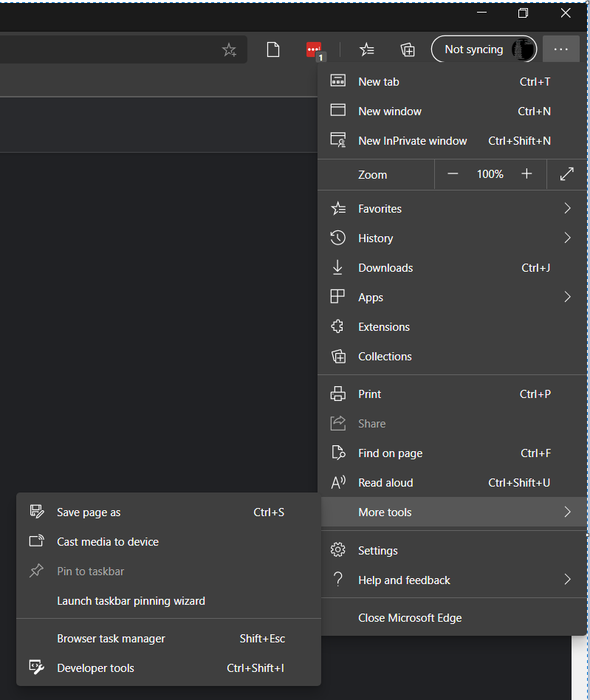Expand the Favorites submenu chevron
Image resolution: width=590 pixels, height=700 pixels.
[x=567, y=208]
